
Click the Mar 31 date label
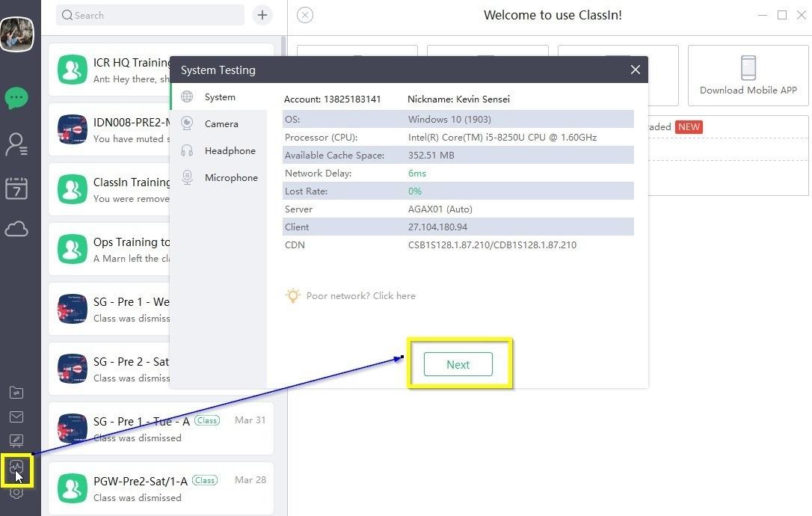click(x=250, y=420)
